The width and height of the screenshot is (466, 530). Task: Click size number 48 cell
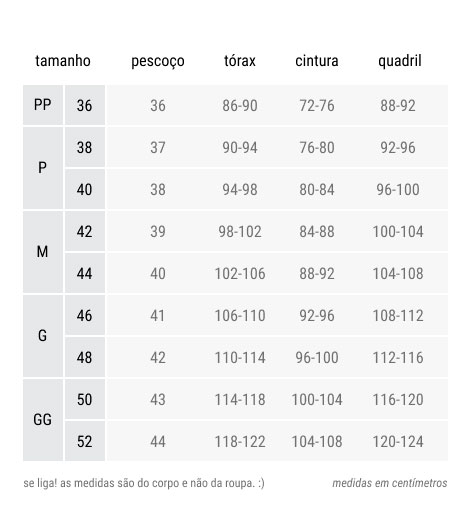tap(85, 357)
